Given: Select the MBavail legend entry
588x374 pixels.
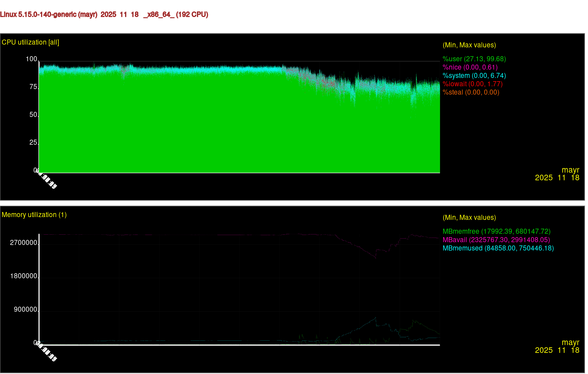Looking at the screenshot, I should (x=496, y=240).
